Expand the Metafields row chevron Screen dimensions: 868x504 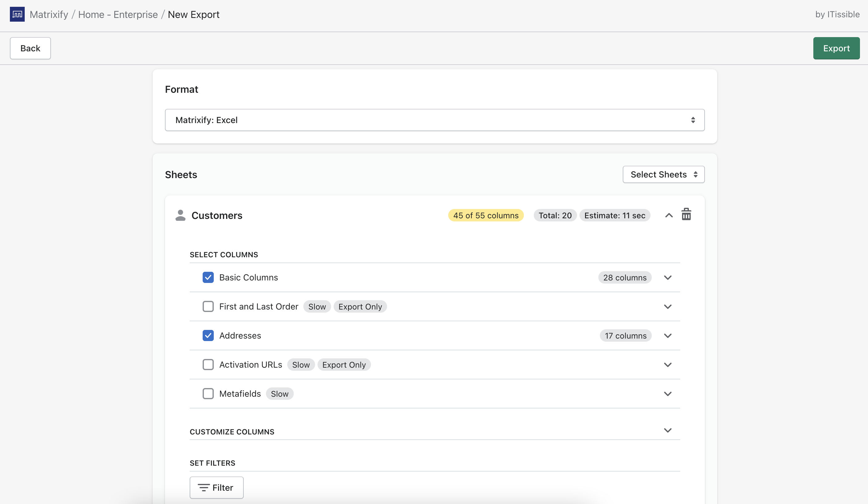pos(668,394)
